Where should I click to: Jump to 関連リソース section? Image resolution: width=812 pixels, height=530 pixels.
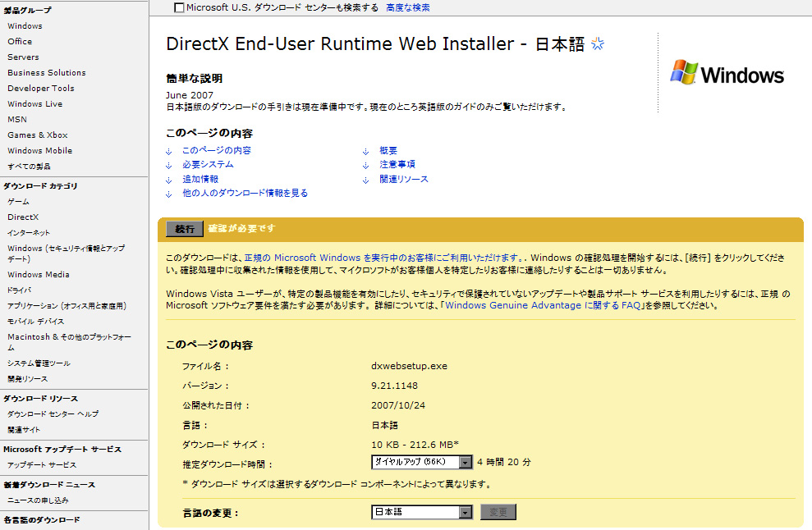(404, 179)
